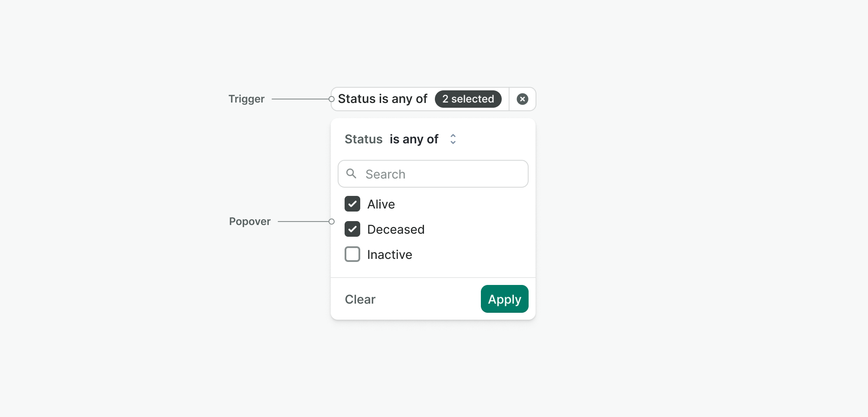Image resolution: width=868 pixels, height=417 pixels.
Task: Click the Trigger annotation label
Action: (x=247, y=99)
